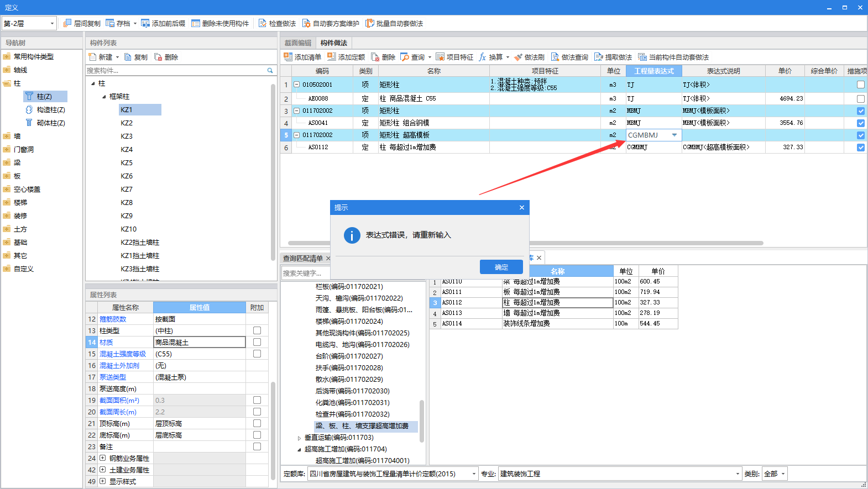
Task: Click the 提取做法 icon
Action: tap(599, 57)
